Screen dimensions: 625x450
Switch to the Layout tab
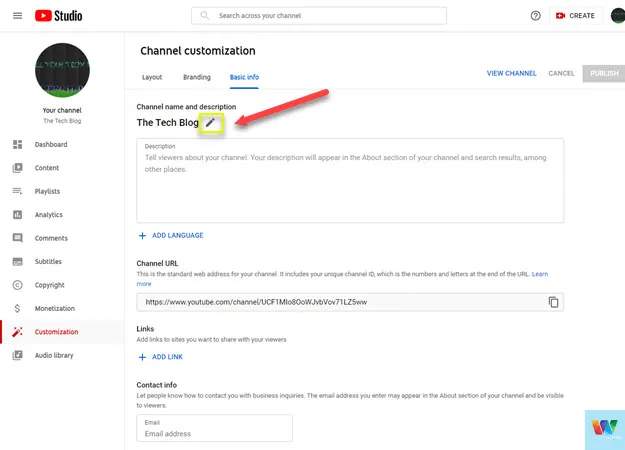point(151,77)
